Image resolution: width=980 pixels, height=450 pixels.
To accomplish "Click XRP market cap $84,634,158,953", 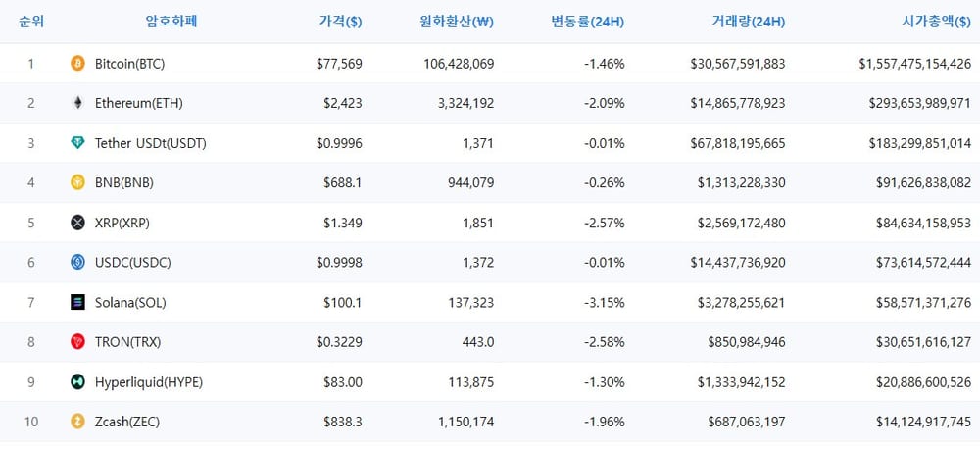I will pyautogui.click(x=924, y=224).
